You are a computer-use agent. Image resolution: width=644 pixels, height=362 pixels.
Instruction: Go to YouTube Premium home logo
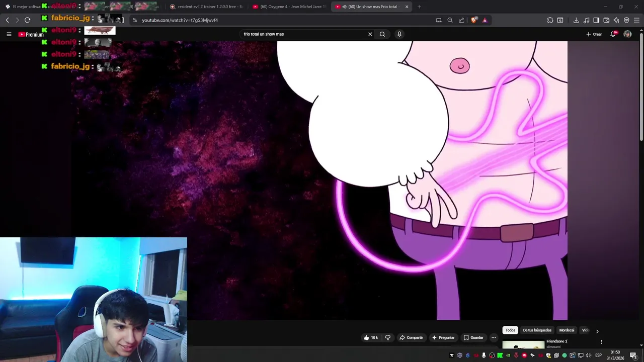pyautogui.click(x=31, y=34)
